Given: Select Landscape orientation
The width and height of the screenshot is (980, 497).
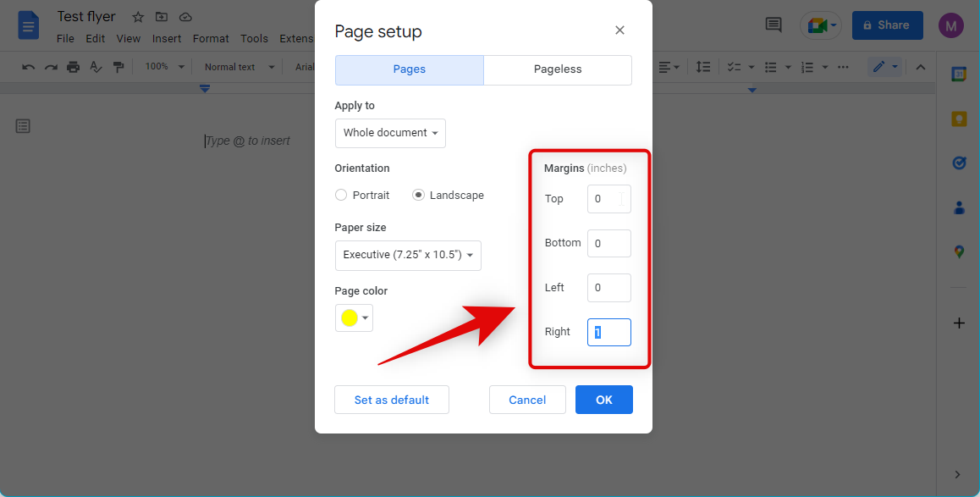Looking at the screenshot, I should coord(418,195).
